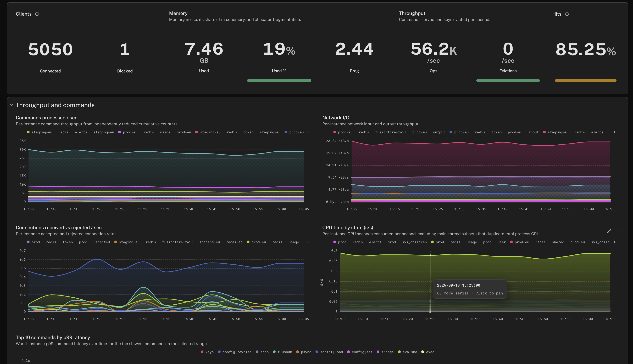Image resolution: width=633 pixels, height=364 pixels.
Task: Toggle prod redis usage user series in CPU legend
Action: coord(468,242)
